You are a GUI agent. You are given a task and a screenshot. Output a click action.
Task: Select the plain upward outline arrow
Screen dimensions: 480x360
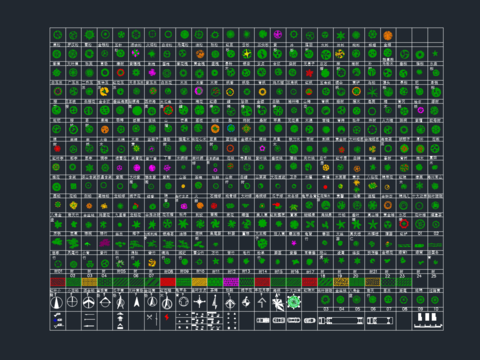[262, 302]
